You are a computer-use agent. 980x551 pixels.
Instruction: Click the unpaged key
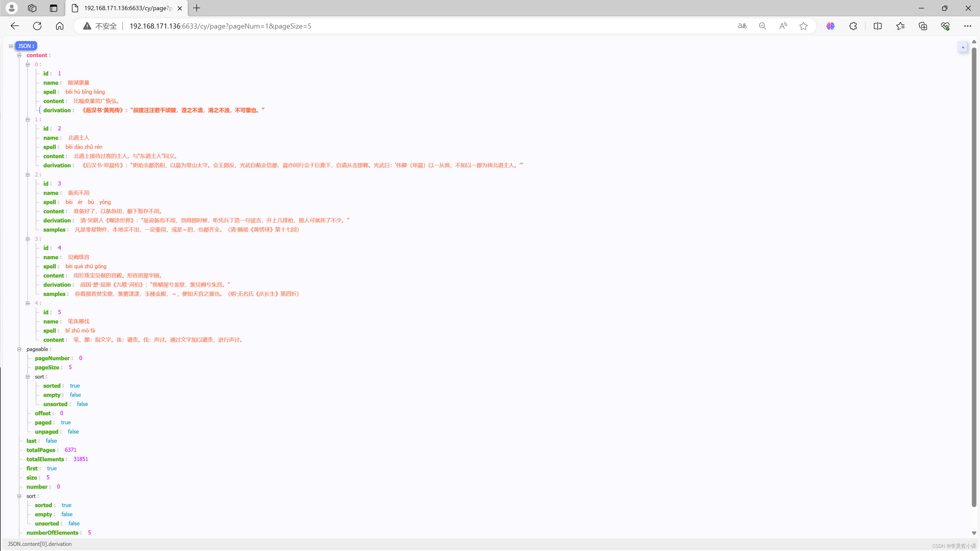click(x=47, y=432)
